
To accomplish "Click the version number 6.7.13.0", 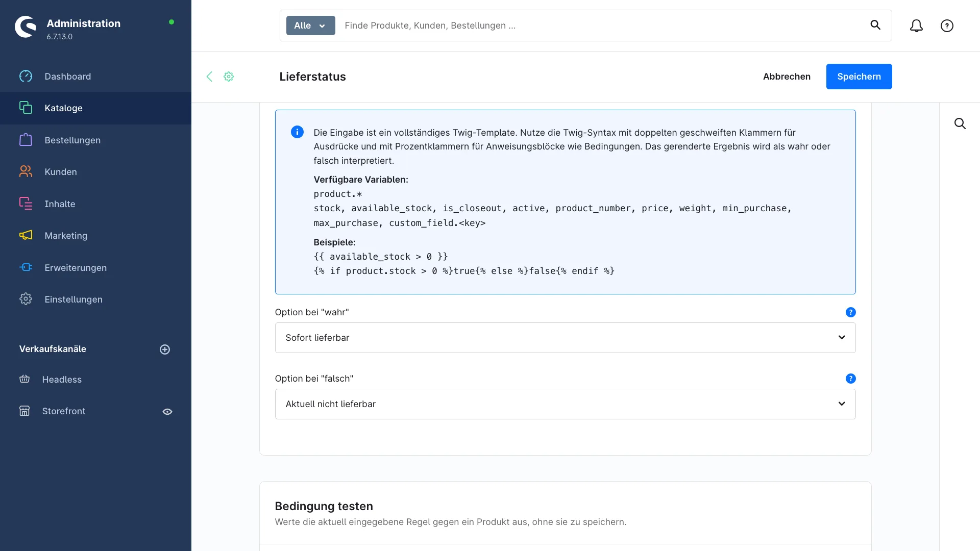I will coord(60,37).
